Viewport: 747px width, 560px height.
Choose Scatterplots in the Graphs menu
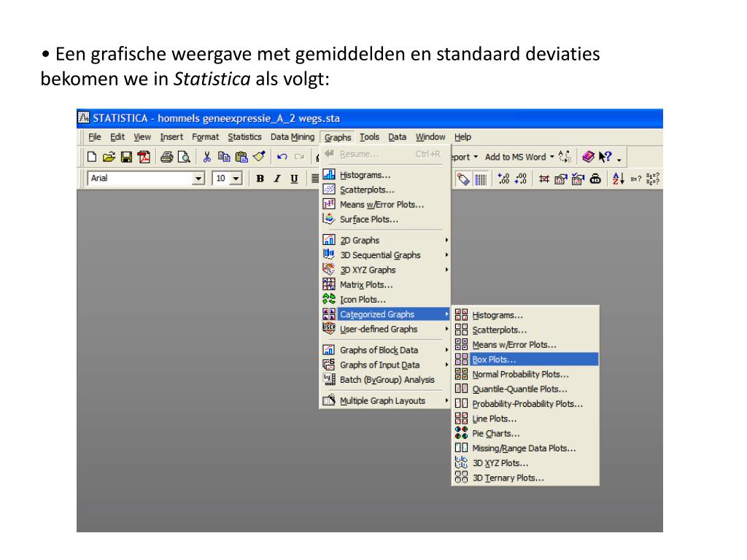[385, 190]
